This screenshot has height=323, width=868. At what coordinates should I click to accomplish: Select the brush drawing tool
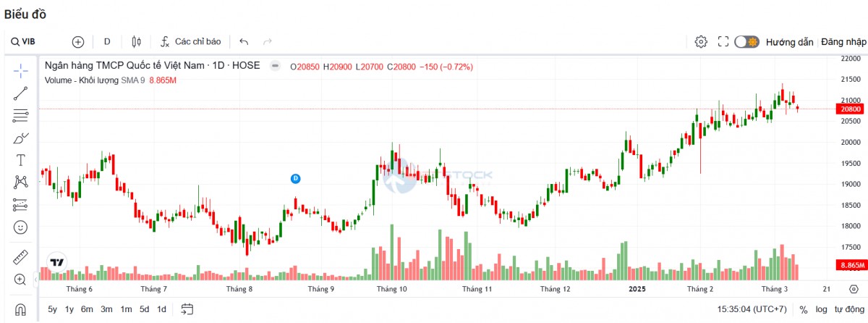pos(20,138)
